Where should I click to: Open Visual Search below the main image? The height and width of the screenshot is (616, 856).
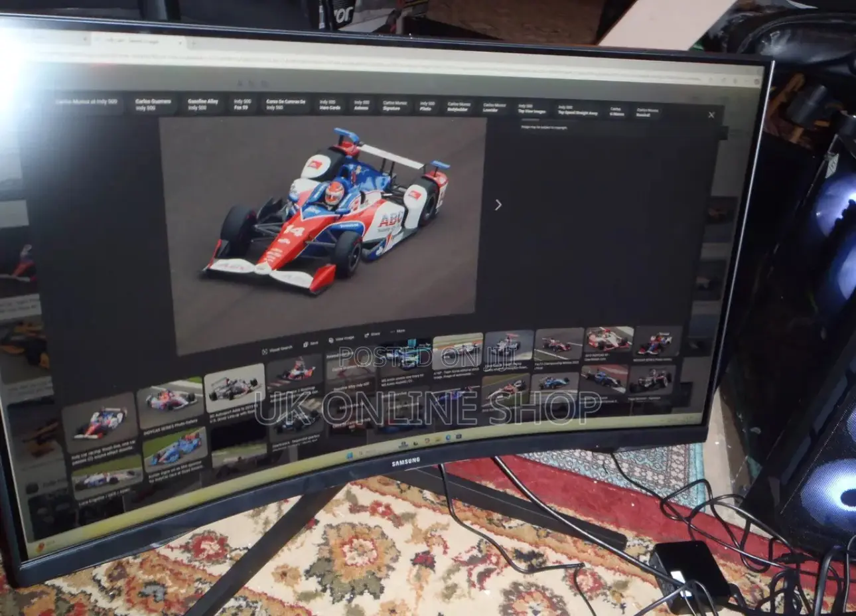277,348
